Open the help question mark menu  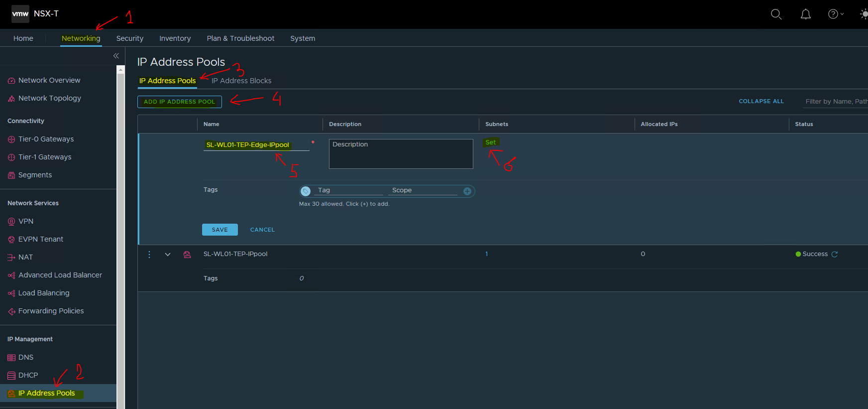[836, 14]
